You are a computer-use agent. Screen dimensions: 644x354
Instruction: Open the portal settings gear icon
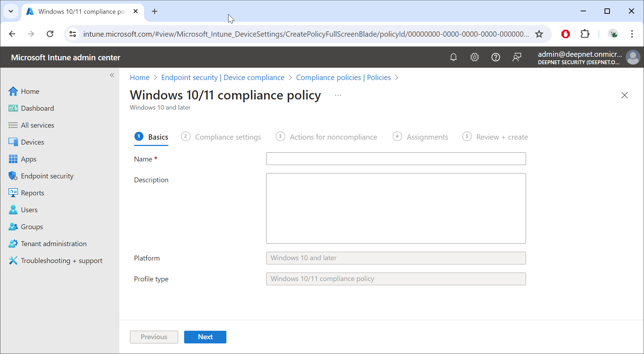click(x=475, y=57)
